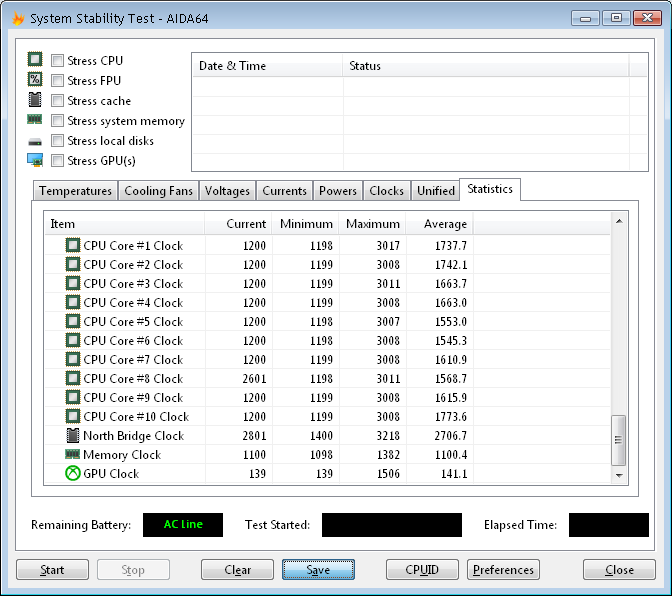This screenshot has width=672, height=596.
Task: Enable the Stress GPU(s) checkbox
Action: pos(57,161)
